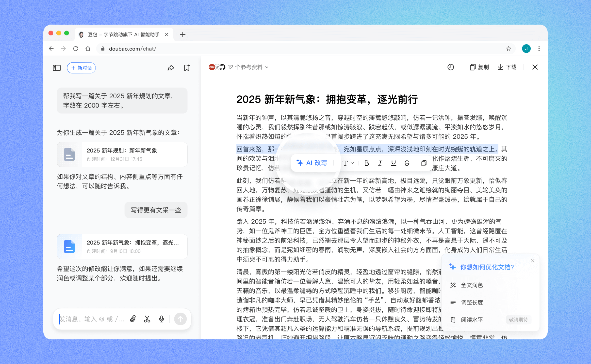Select 全文润色 from optimize menu
This screenshot has width=591, height=364.
(x=472, y=285)
